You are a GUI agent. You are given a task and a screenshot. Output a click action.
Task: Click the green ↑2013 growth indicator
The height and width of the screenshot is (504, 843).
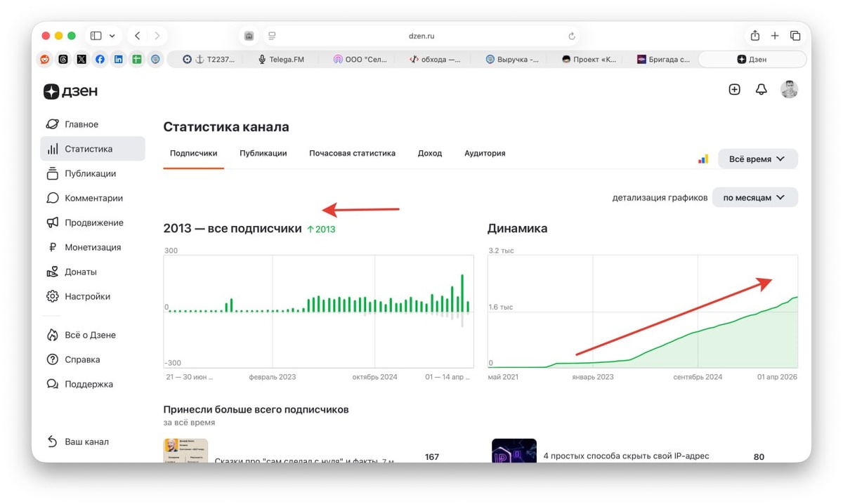321,229
